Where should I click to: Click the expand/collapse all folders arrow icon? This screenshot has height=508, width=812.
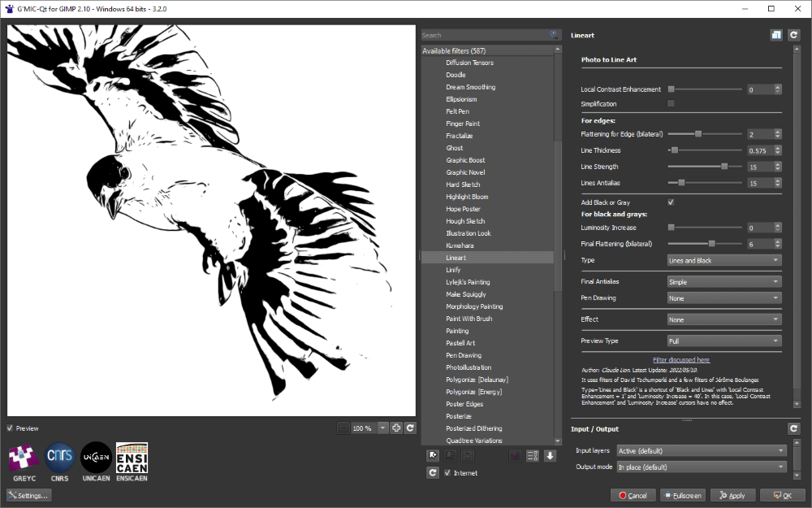(550, 456)
